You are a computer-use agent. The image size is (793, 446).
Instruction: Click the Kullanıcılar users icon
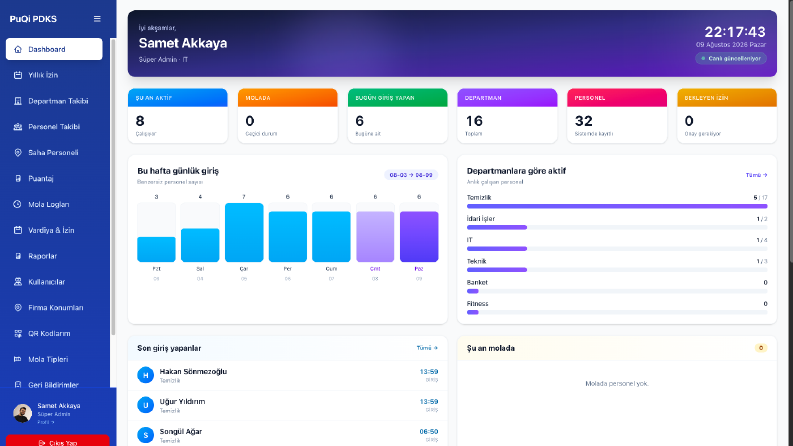point(18,282)
